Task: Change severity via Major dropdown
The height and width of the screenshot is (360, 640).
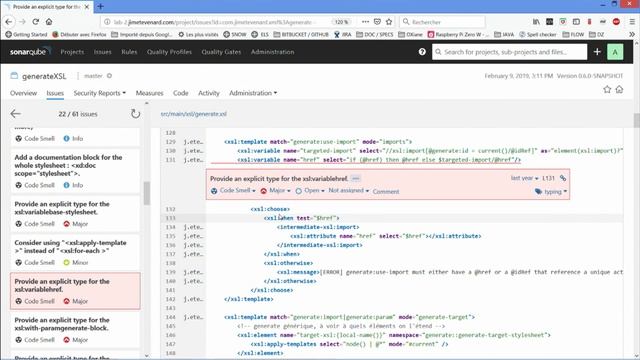Action: 276,191
